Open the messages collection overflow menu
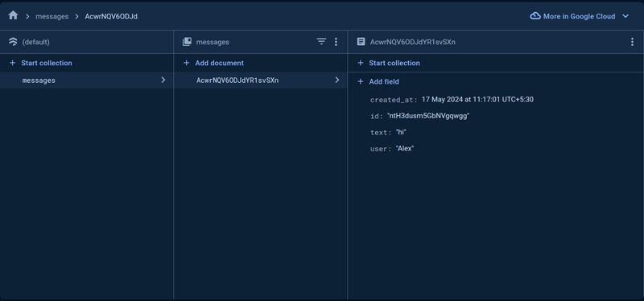This screenshot has height=301, width=644. (x=336, y=42)
